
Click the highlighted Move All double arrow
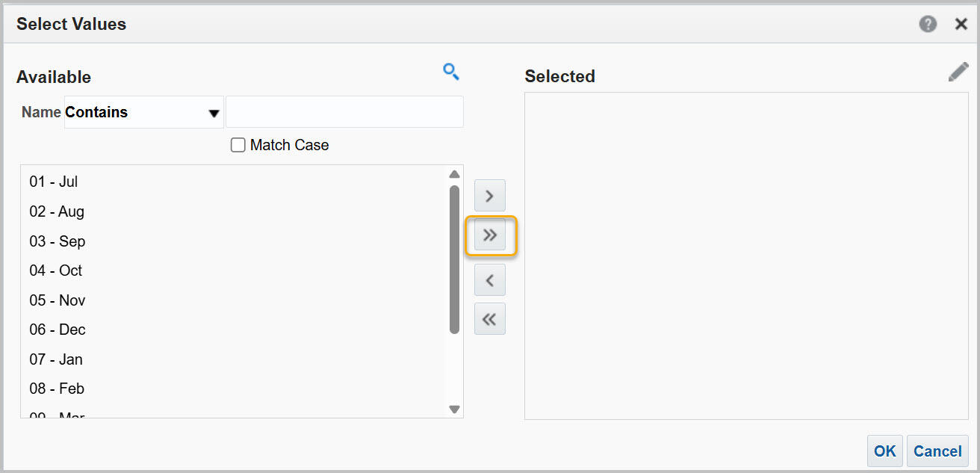click(490, 235)
